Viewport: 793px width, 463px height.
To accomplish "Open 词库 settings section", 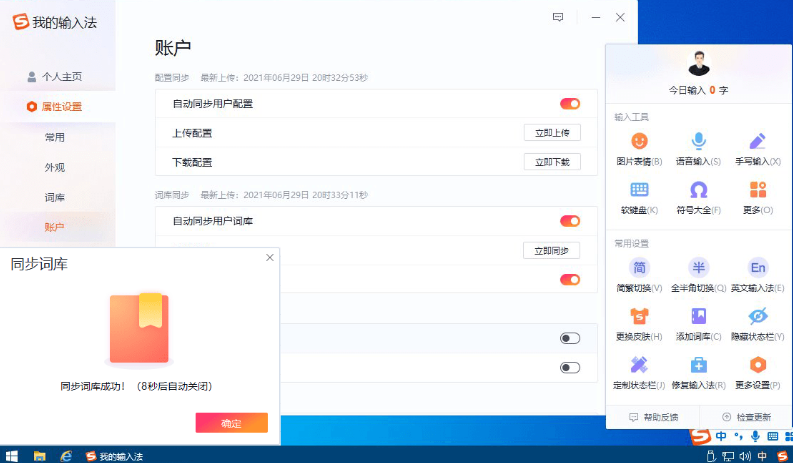I will click(55, 197).
